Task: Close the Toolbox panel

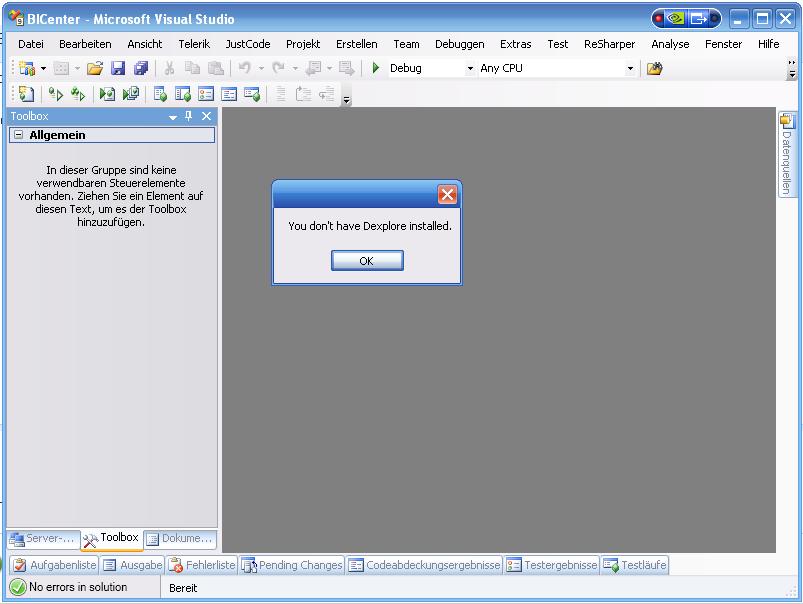Action: point(206,116)
